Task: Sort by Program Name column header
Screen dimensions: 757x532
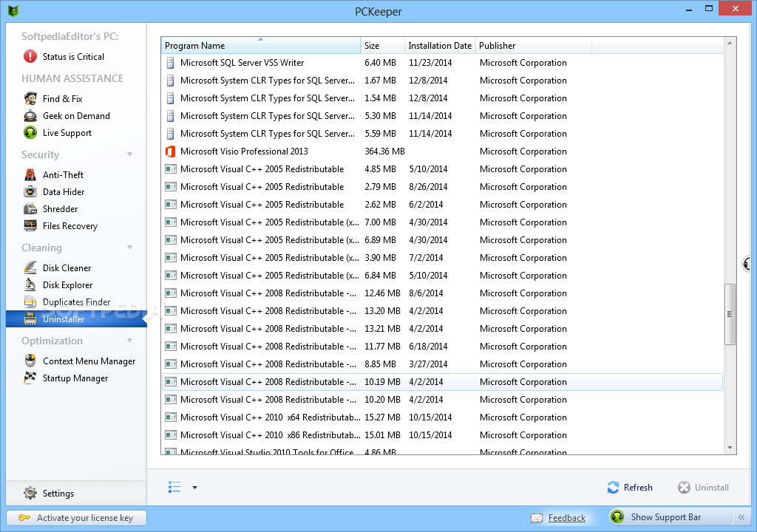Action: click(x=261, y=45)
